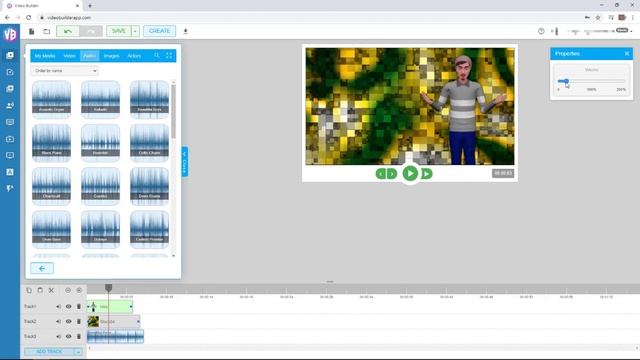Switch to the Images tab
Screen dimensions: 640x360
click(x=111, y=56)
